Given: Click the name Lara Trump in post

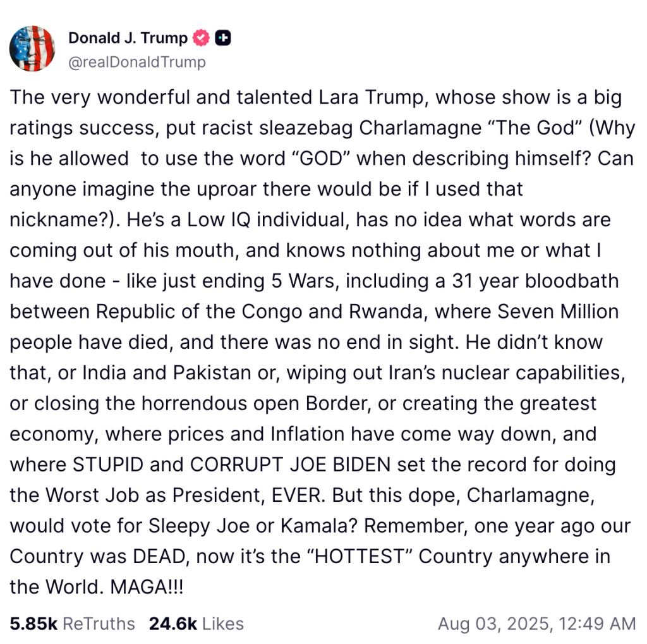Looking at the screenshot, I should click(373, 98).
